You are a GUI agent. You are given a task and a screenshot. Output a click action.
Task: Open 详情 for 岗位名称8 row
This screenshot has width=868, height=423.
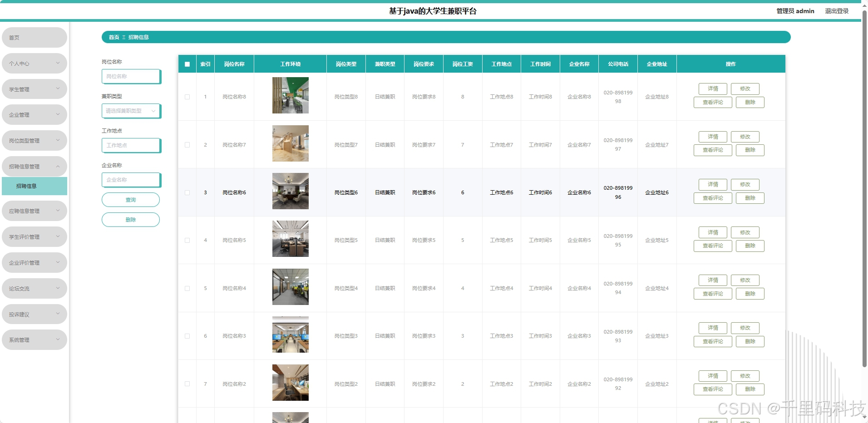(713, 89)
